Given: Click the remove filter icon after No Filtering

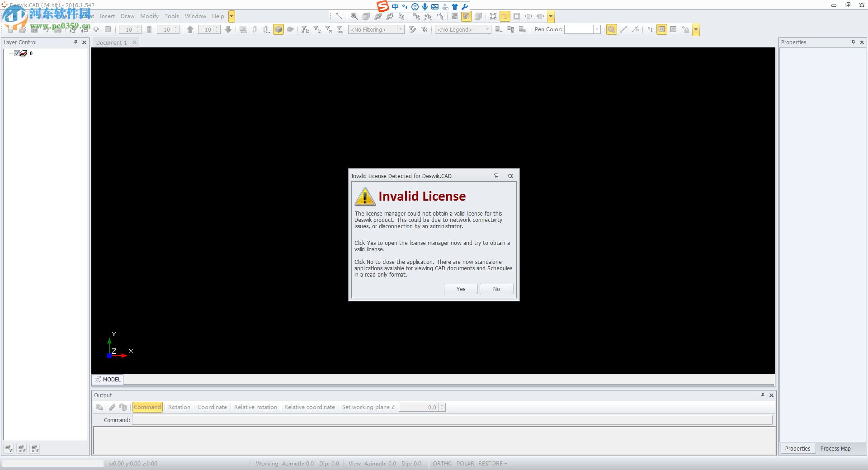Looking at the screenshot, I should click(424, 29).
